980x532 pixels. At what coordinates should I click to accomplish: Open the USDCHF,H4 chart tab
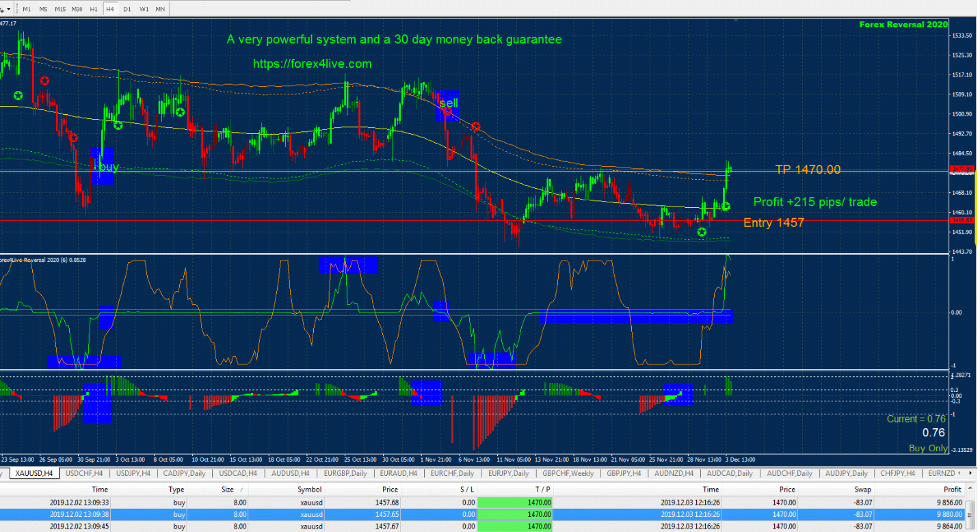(84, 473)
